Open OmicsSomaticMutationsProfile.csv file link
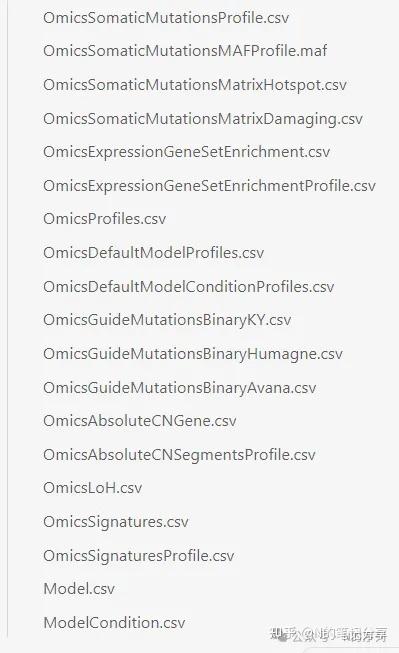Screen dimensions: 399x653 coord(166,17)
